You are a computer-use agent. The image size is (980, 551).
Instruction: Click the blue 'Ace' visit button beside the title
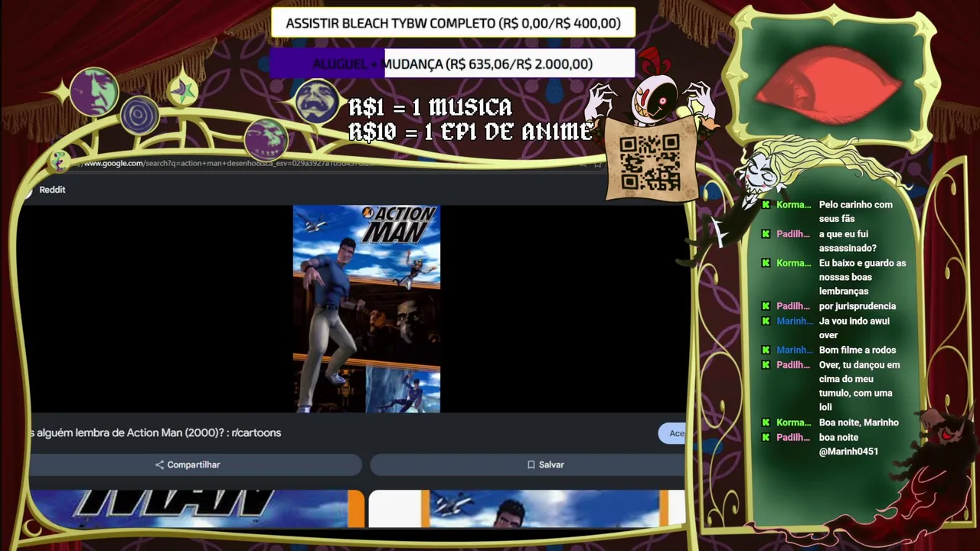(x=672, y=433)
